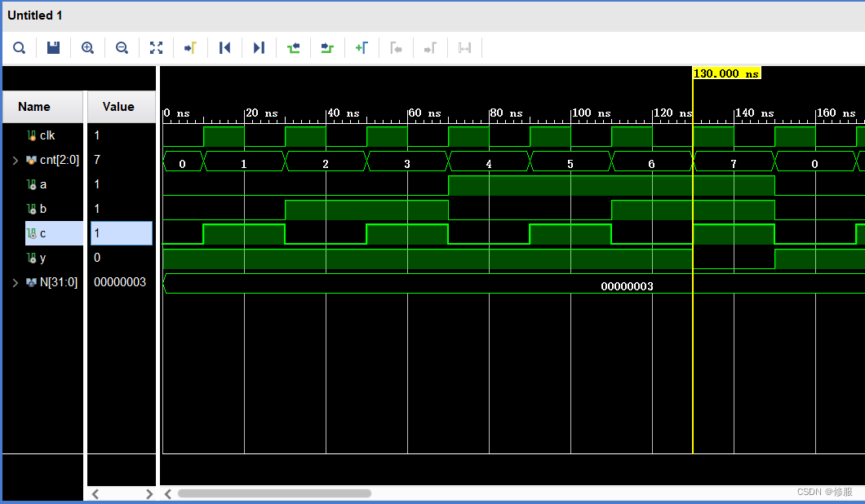
Task: Go to next transition
Action: [327, 48]
